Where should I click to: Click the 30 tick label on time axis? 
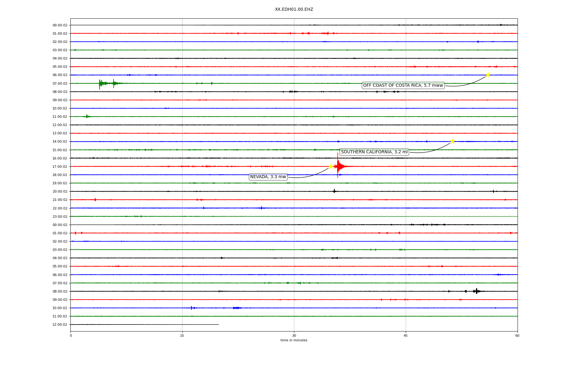click(294, 335)
